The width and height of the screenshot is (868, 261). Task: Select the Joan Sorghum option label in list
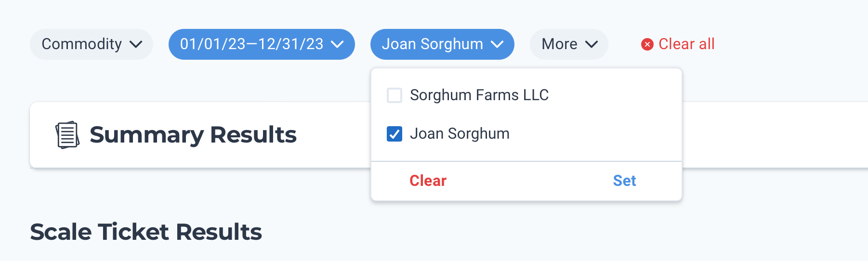pyautogui.click(x=460, y=134)
